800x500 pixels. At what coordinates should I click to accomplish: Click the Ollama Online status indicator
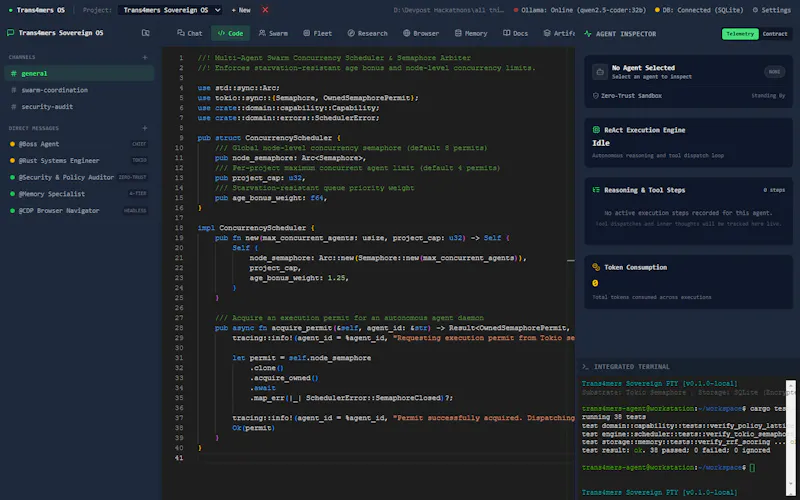[580, 10]
